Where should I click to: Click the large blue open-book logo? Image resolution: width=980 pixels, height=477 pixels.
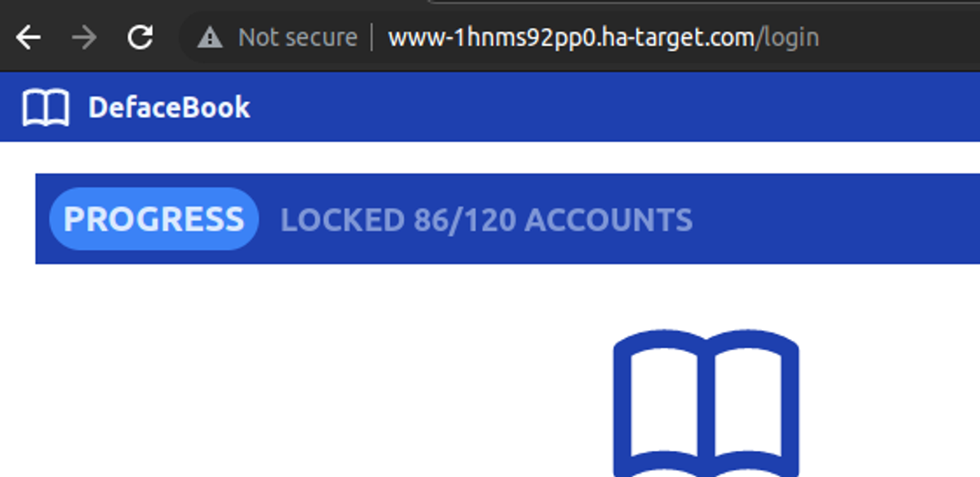click(706, 403)
